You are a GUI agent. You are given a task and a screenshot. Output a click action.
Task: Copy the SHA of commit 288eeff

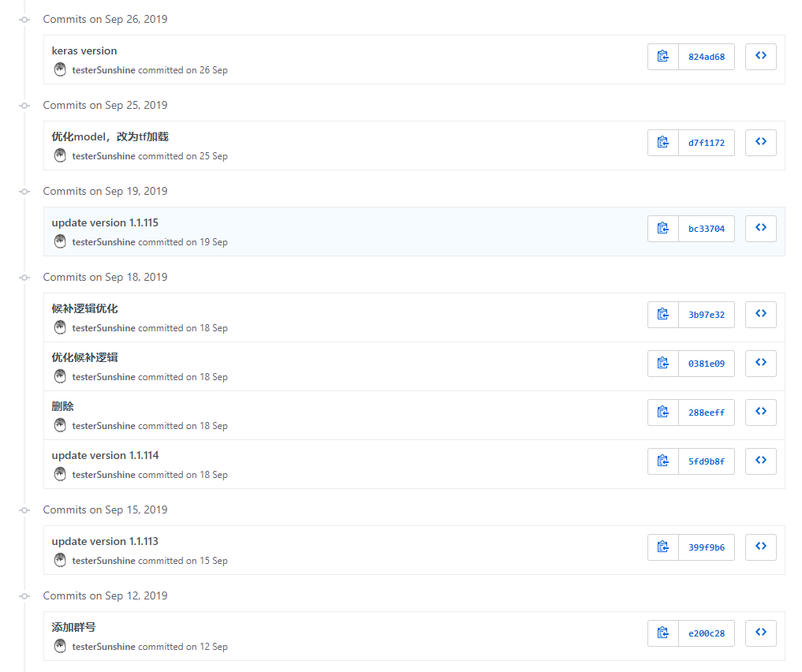point(663,413)
